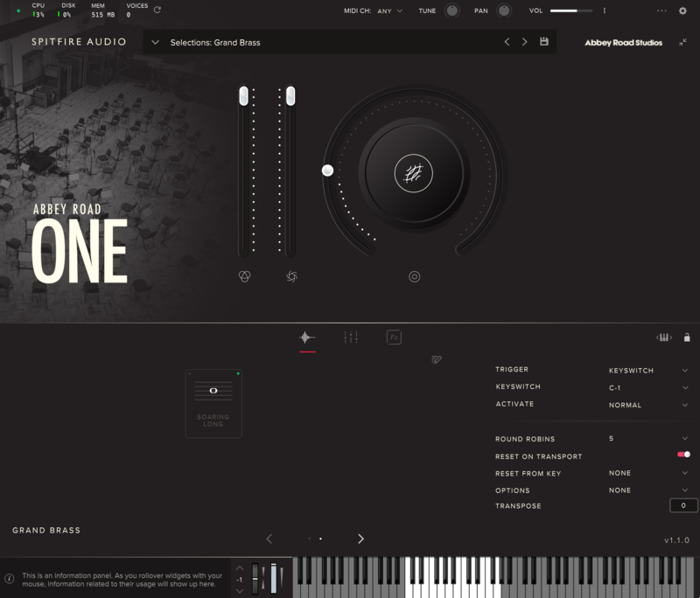Shift keyboard octave down arrow
The height and width of the screenshot is (598, 700).
pos(240,591)
